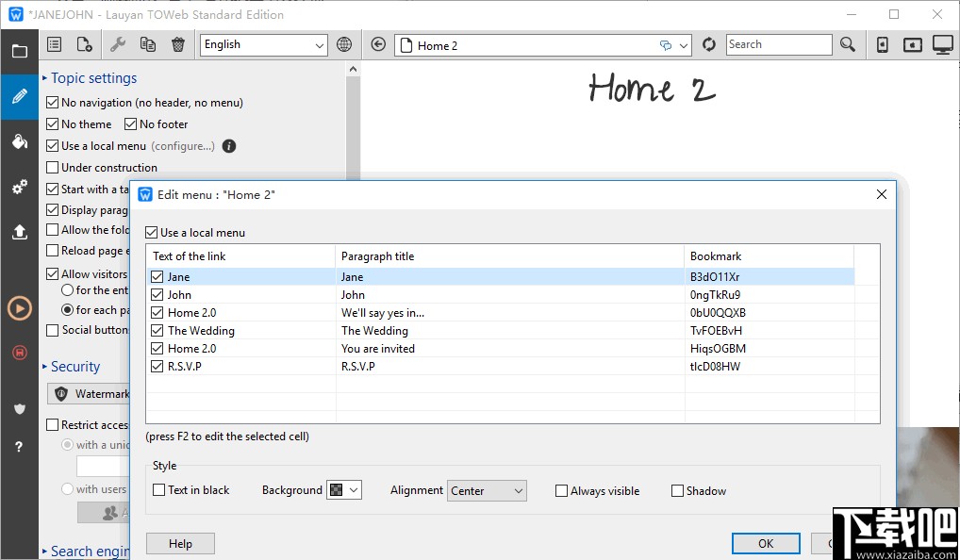Open the English language dropdown
This screenshot has height=560, width=960.
click(263, 44)
